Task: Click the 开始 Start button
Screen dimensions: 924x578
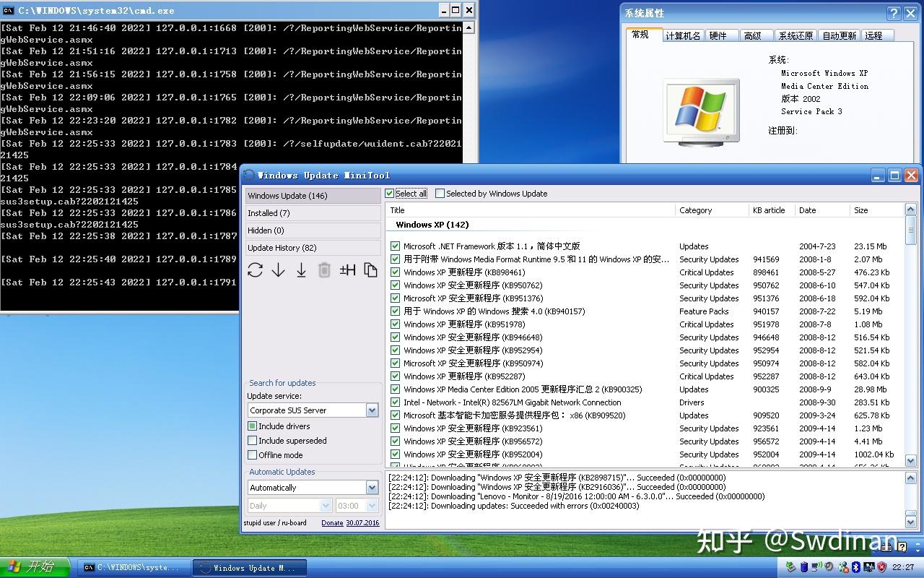Action: (x=35, y=567)
